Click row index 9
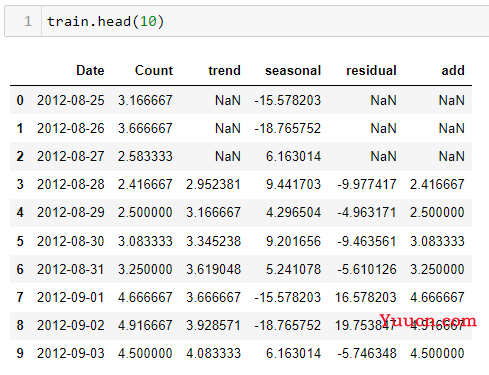This screenshot has height=375, width=489. pyautogui.click(x=20, y=353)
